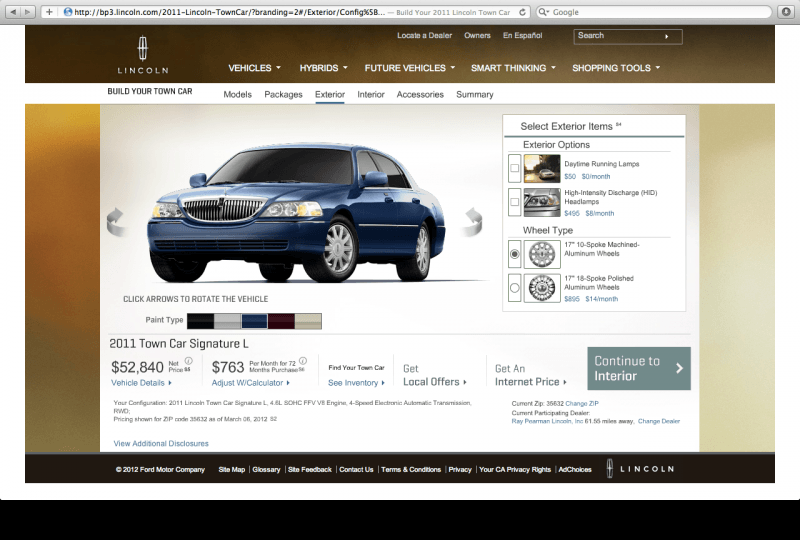The image size is (800, 540).
Task: Check the HID Headlamps checkbox
Action: tap(515, 202)
